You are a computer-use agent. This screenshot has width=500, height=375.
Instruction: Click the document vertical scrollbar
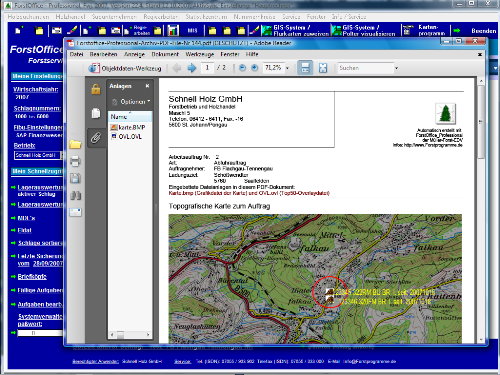click(481, 210)
